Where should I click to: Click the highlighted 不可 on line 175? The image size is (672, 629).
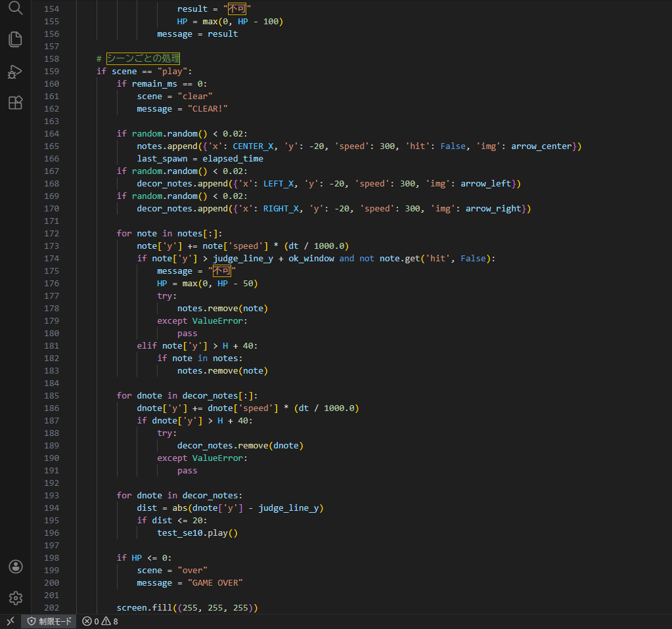pyautogui.click(x=222, y=271)
